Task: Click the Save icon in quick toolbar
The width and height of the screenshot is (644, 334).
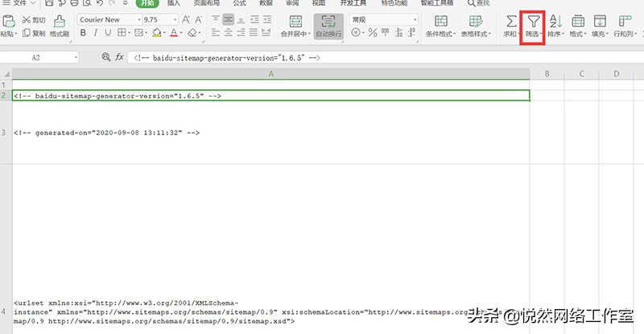Action: click(49, 3)
